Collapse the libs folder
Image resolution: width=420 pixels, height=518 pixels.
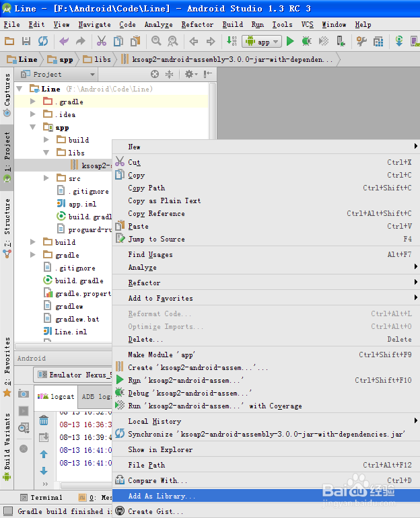pyautogui.click(x=46, y=153)
